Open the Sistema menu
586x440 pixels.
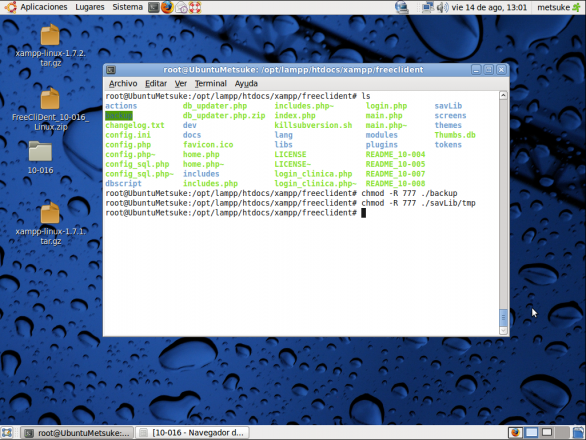pos(127,7)
